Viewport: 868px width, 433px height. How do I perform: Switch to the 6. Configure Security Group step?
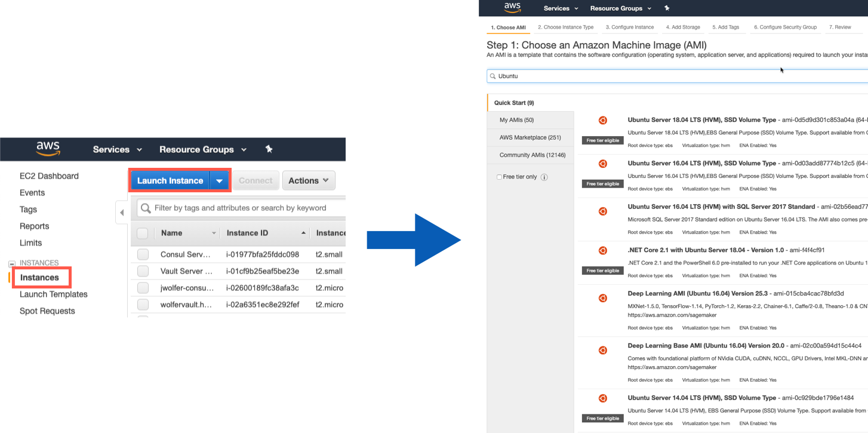(785, 27)
